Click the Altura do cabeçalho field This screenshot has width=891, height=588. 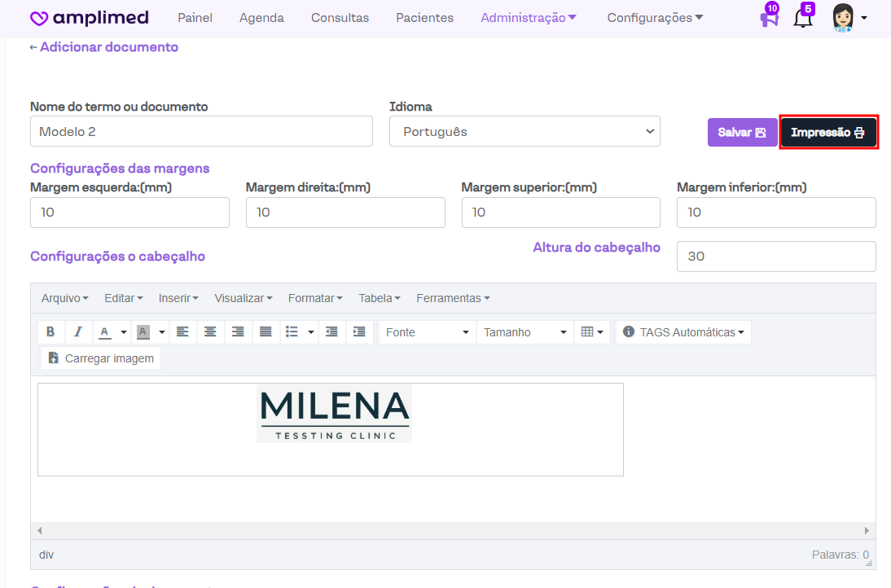[775, 257]
